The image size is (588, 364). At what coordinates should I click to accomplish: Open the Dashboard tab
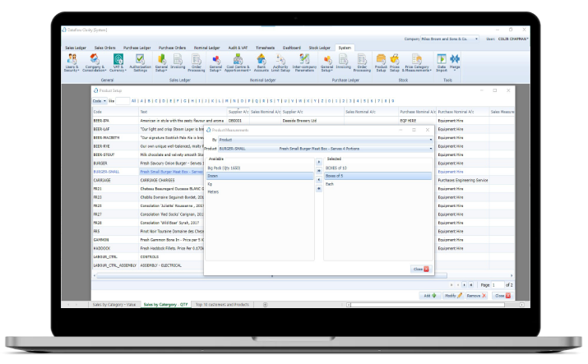coord(292,48)
